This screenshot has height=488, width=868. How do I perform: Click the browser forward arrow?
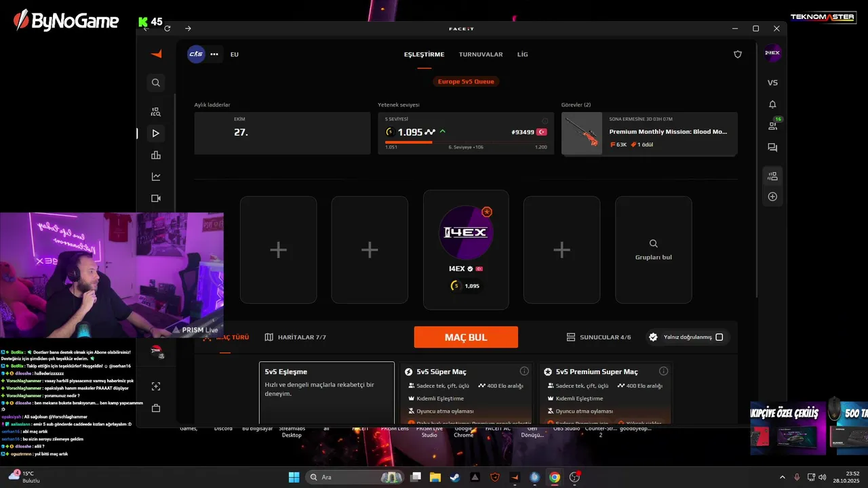188,28
